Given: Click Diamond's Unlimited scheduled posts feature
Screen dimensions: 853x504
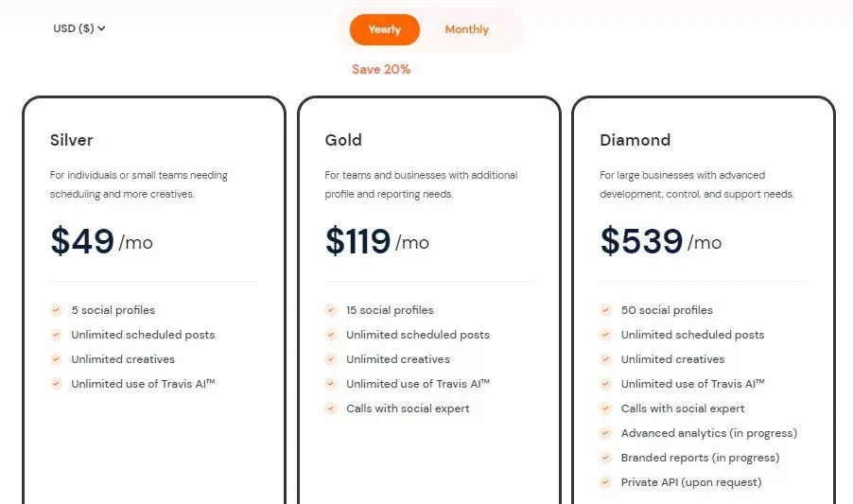Looking at the screenshot, I should tap(692, 335).
